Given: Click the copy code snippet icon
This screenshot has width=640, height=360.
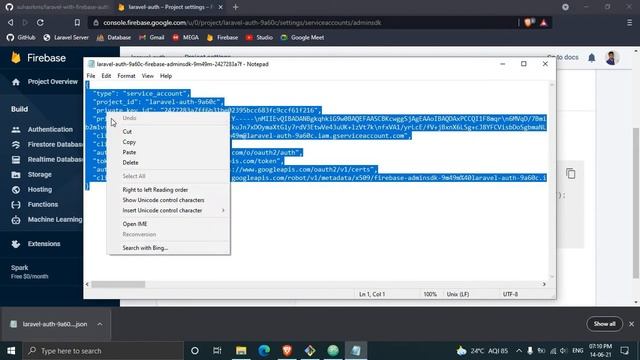Looking at the screenshot, I should [571, 173].
